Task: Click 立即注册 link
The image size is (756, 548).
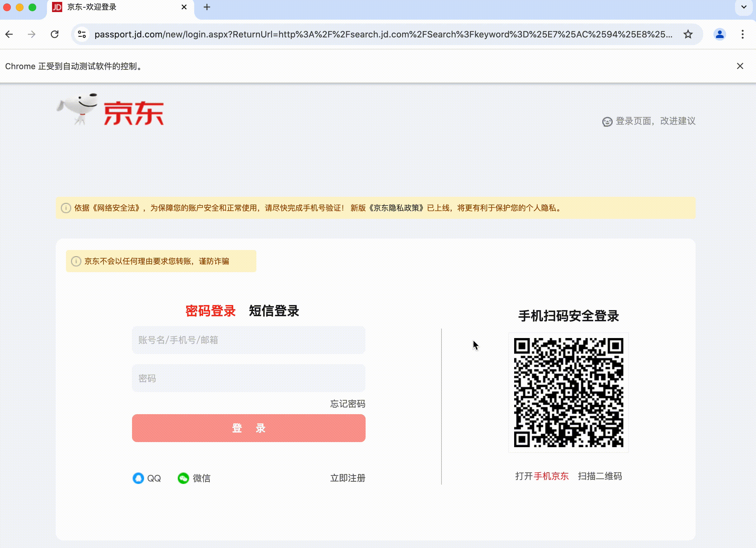Action: (347, 478)
